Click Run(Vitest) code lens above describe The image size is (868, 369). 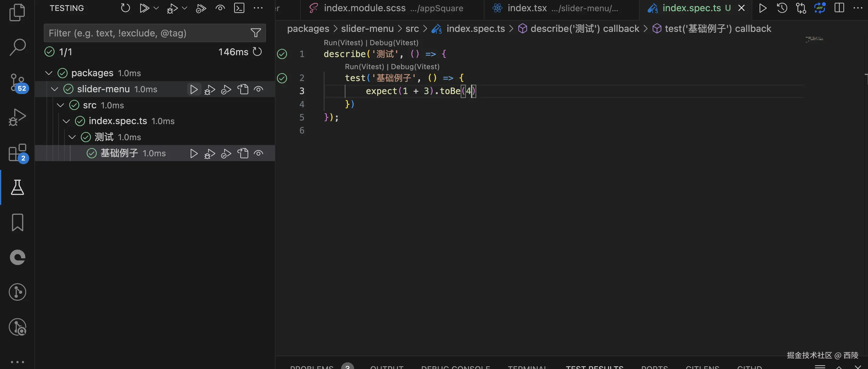pyautogui.click(x=343, y=43)
